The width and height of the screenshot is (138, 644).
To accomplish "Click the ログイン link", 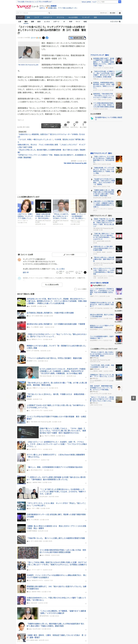I will coord(42,8).
